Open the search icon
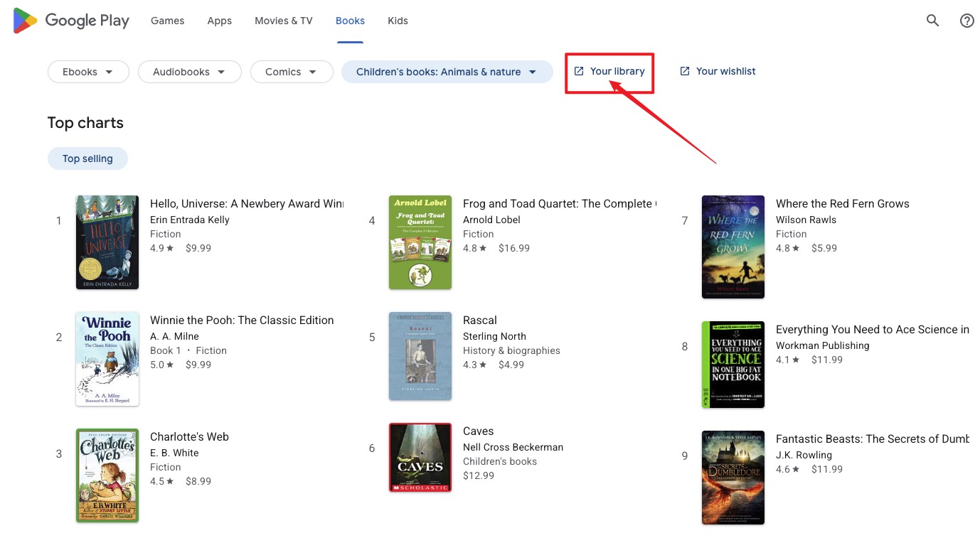Viewport: 980px width, 538px height. coord(933,21)
